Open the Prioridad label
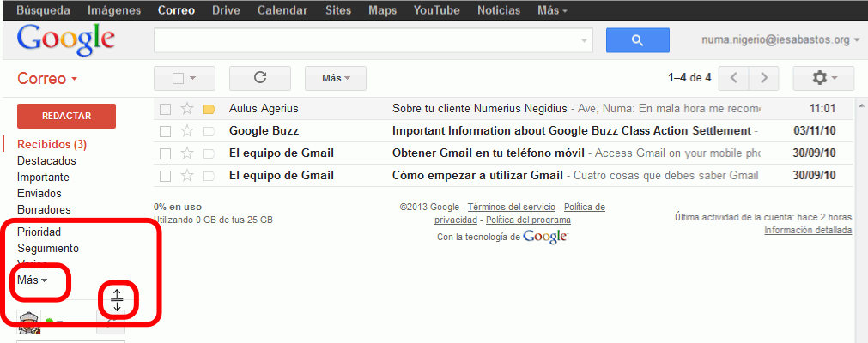The height and width of the screenshot is (343, 868). click(x=39, y=232)
